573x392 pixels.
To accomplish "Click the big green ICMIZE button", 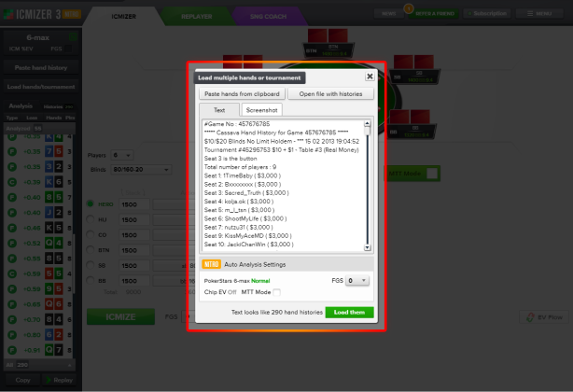I will click(x=120, y=316).
